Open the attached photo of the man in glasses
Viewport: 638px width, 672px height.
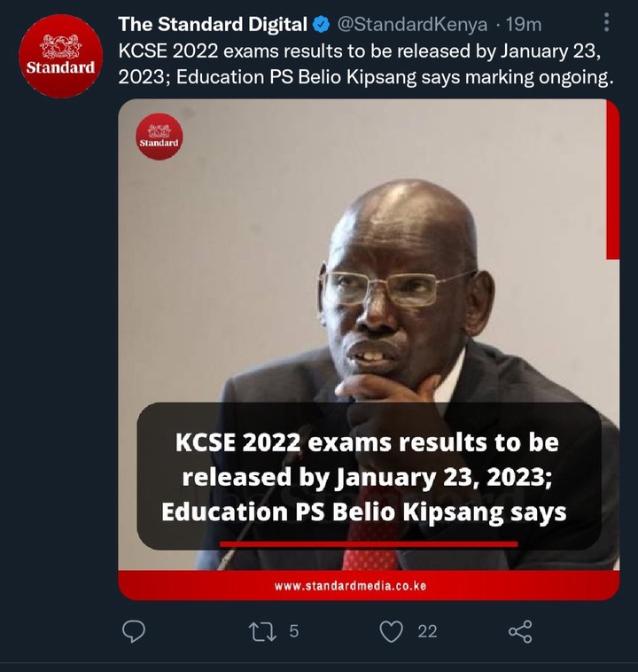[369, 349]
